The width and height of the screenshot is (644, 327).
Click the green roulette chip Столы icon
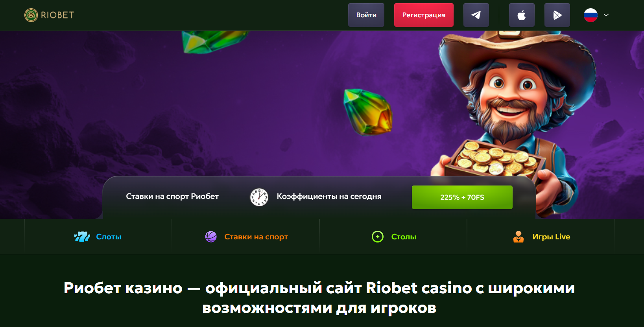point(378,237)
